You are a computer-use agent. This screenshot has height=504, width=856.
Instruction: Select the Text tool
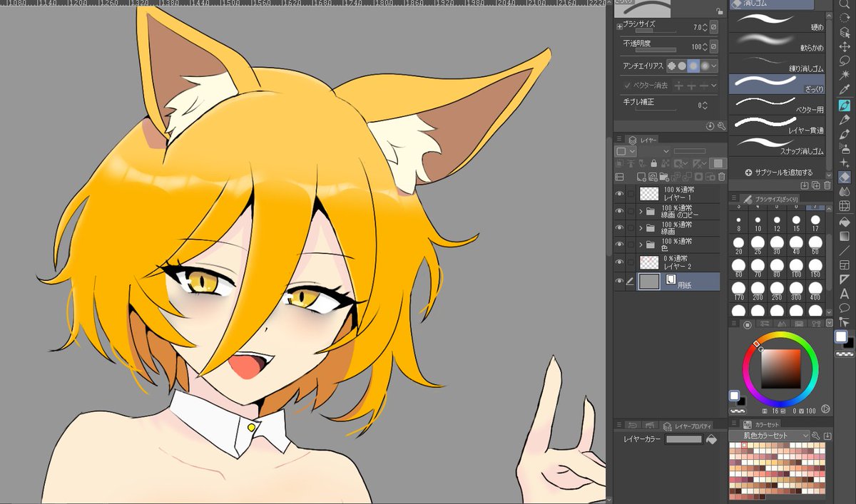click(x=844, y=294)
